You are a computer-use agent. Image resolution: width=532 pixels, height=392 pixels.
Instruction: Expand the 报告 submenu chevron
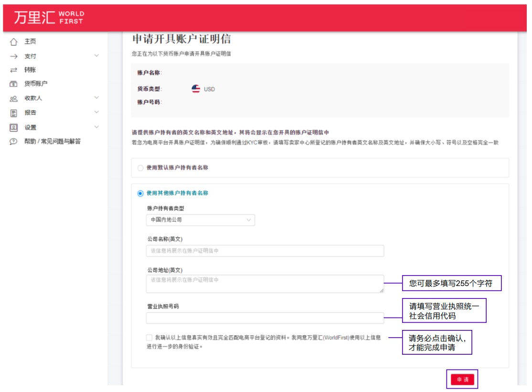pyautogui.click(x=96, y=112)
